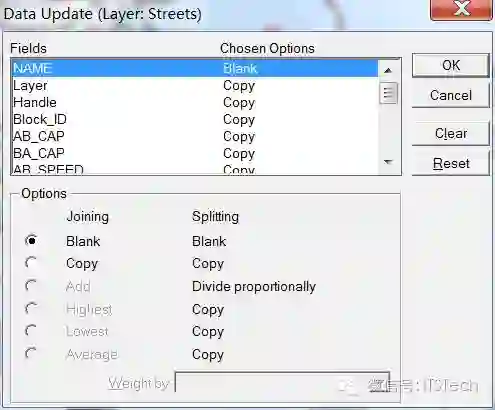
Task: Click the Cancel button
Action: pyautogui.click(x=451, y=95)
